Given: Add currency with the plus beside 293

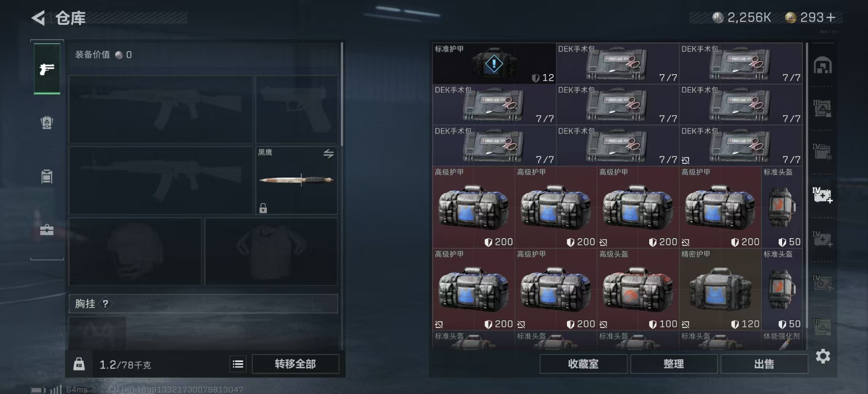Looking at the screenshot, I should [830, 18].
